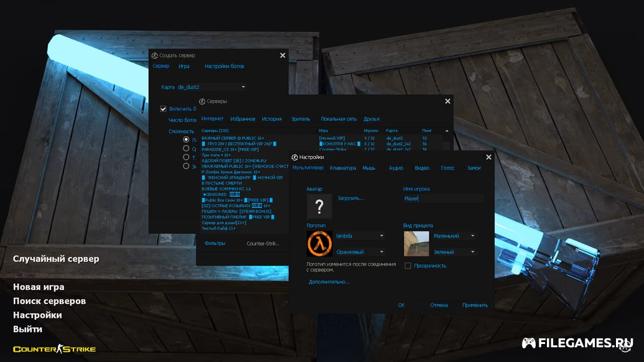Click Выйти in main menu
This screenshot has width=644, height=362.
pos(27,329)
